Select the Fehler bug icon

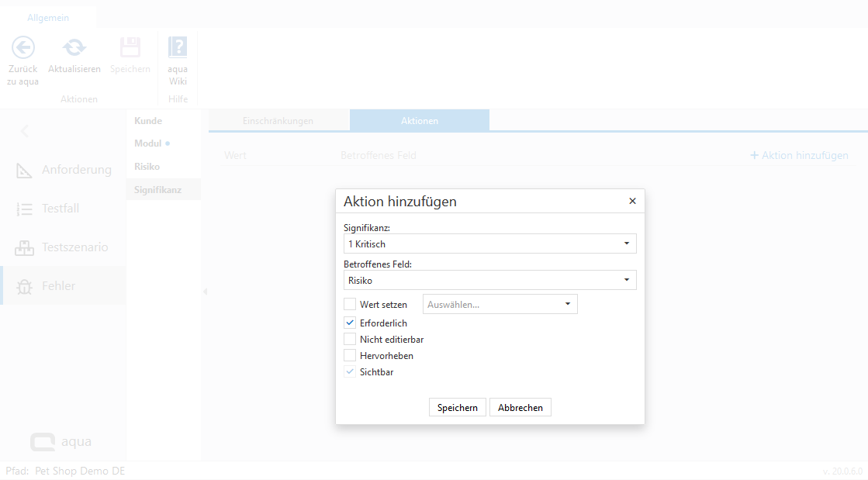point(24,286)
